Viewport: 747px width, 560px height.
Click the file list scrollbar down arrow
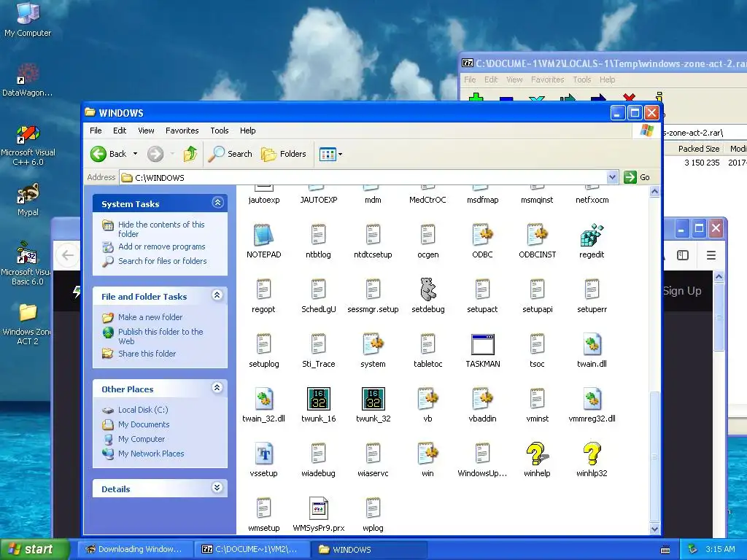pos(654,529)
